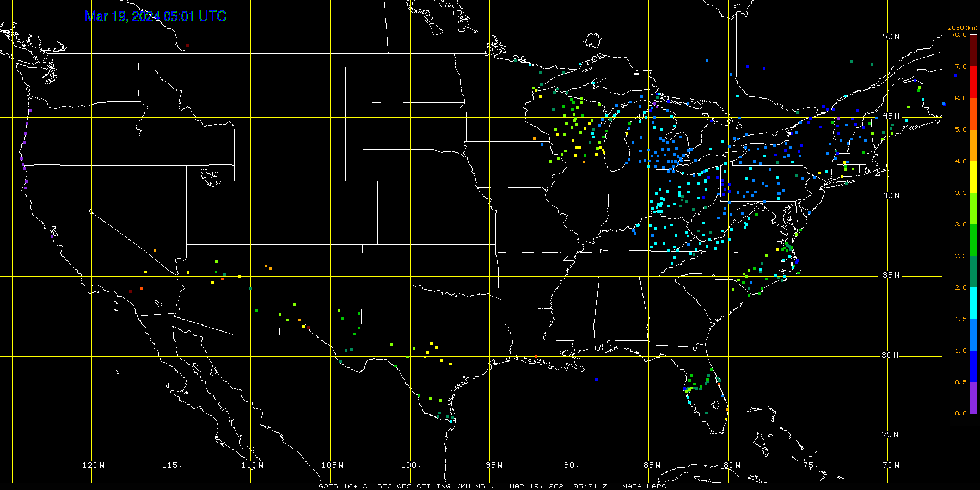Pick the purple colorbar segment between 0.0 and 0.5
Screen dimensions: 980x490
[x=973, y=398]
